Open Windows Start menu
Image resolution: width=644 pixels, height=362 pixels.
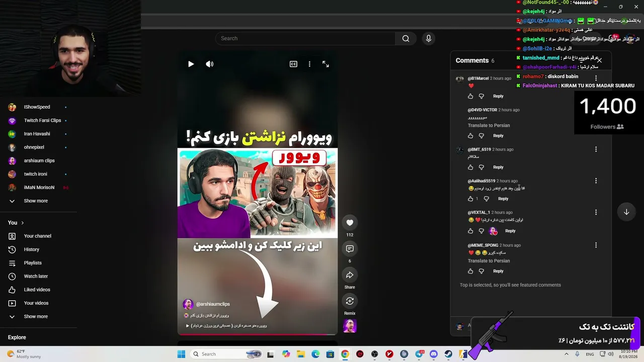[181, 354]
